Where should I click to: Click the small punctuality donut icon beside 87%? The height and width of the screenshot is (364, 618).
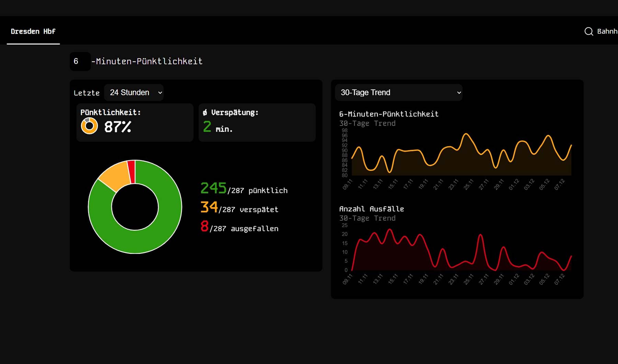click(x=89, y=126)
